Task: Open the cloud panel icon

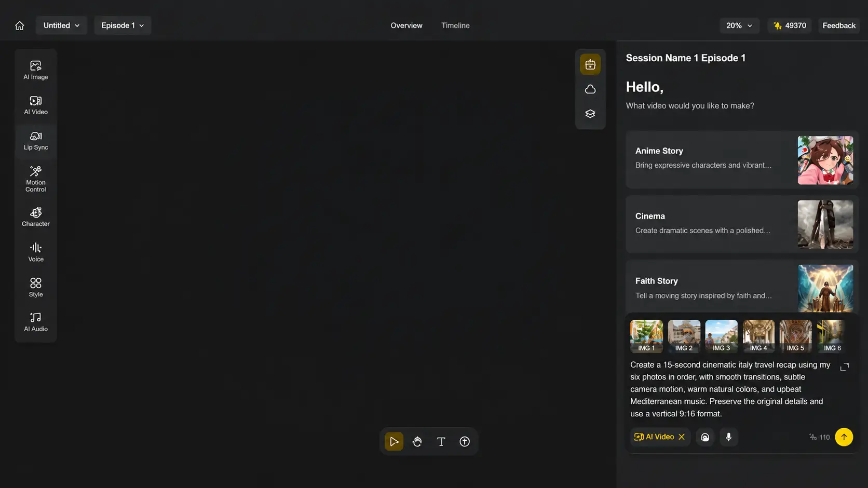Action: pos(590,89)
